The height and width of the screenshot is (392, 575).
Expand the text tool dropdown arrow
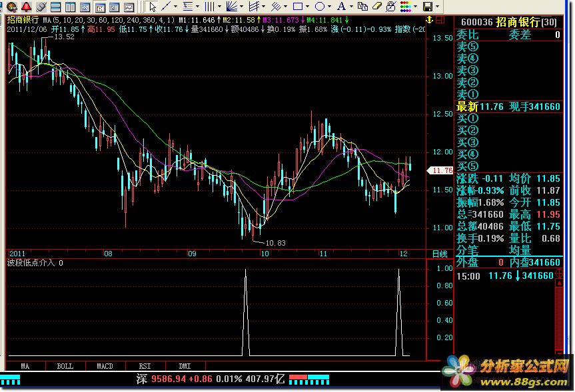351,6
